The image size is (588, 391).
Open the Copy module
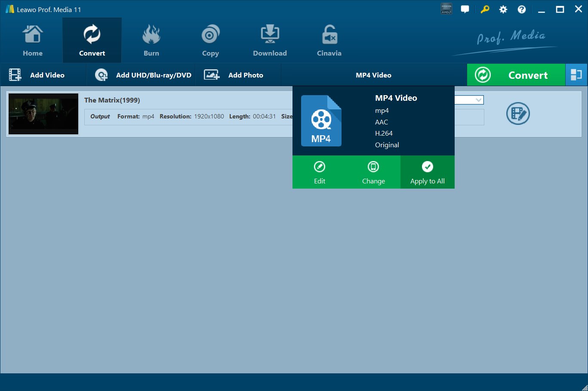(210, 41)
